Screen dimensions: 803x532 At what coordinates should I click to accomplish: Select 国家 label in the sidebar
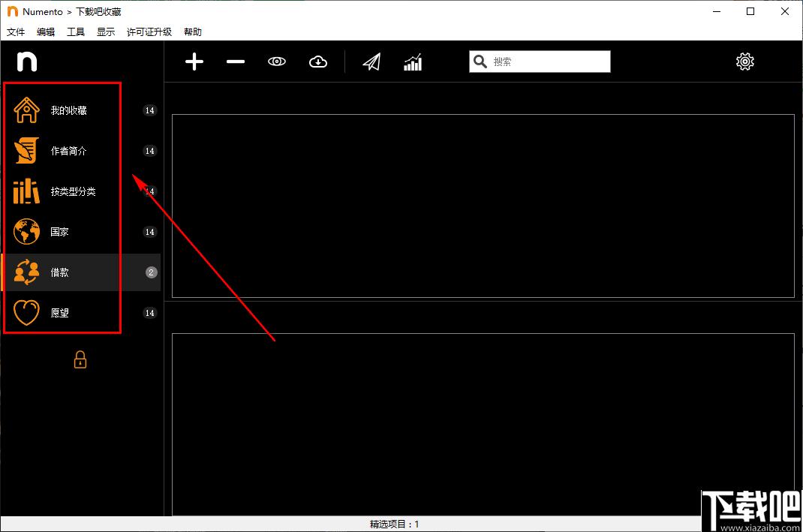(x=59, y=231)
